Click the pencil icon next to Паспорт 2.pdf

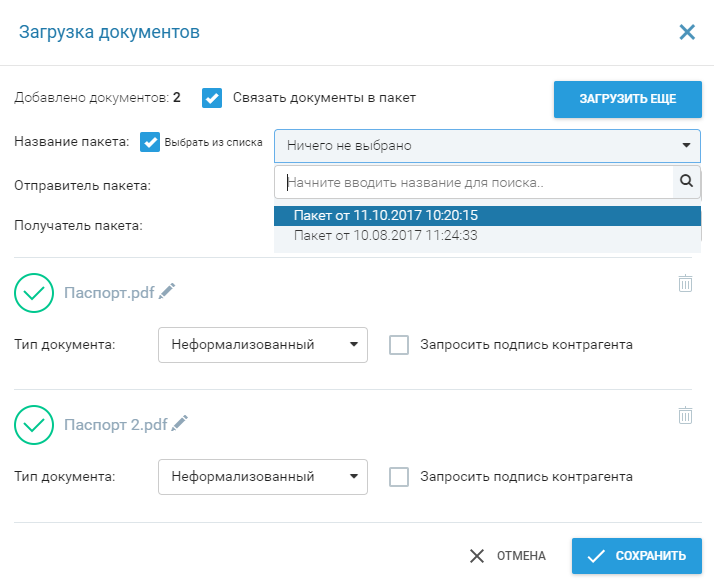pos(179,423)
